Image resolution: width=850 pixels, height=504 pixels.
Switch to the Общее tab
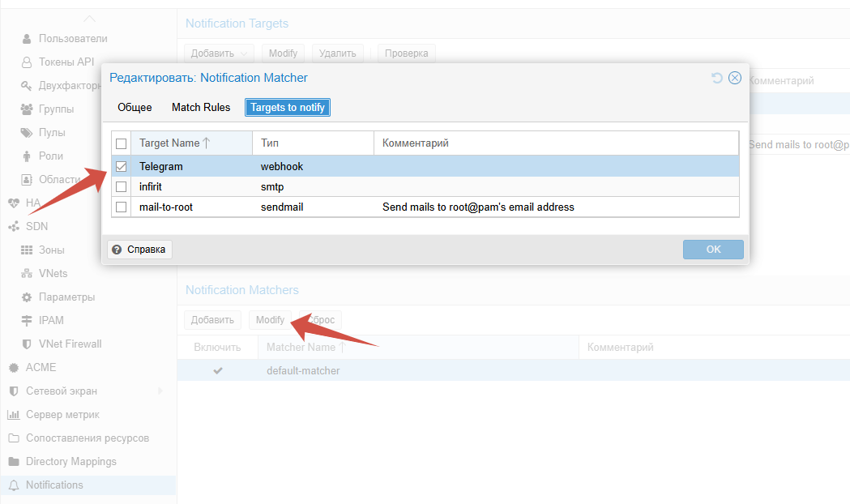pyautogui.click(x=135, y=107)
